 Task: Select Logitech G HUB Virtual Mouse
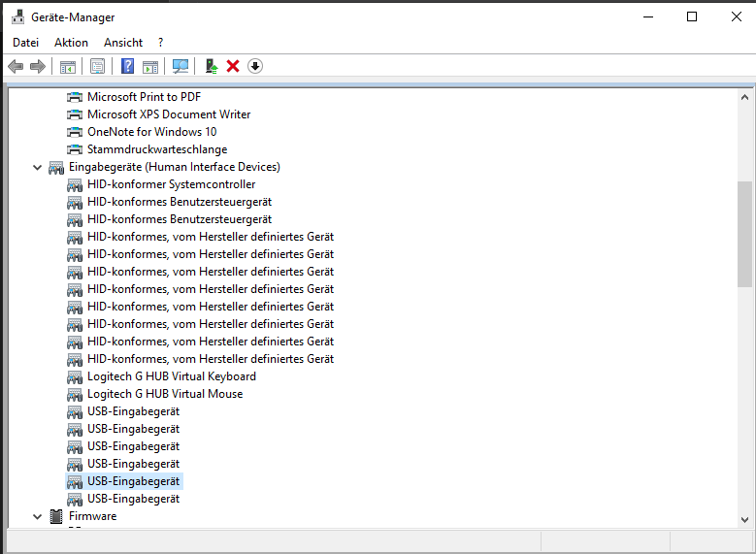(x=165, y=394)
